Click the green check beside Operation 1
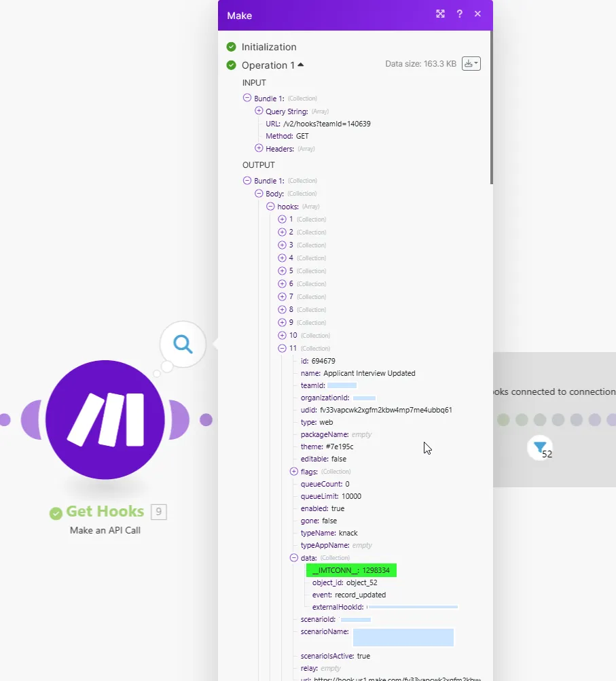Screen dimensions: 616x681 [x=232, y=65]
